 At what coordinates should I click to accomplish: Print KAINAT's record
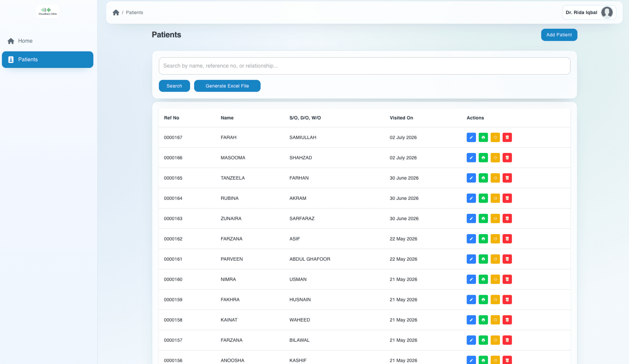tap(483, 320)
